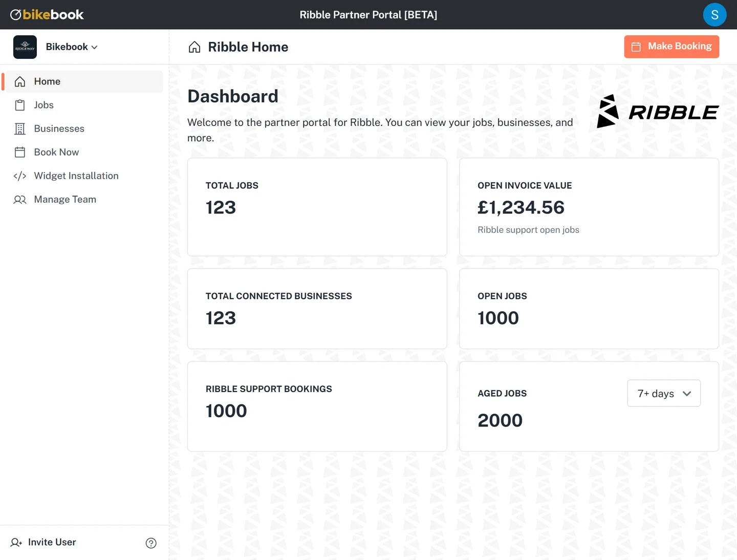
Task: Click chevron arrow in 7+ days selector
Action: coord(687,394)
